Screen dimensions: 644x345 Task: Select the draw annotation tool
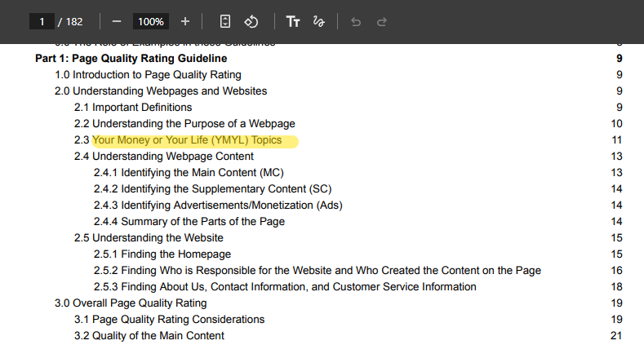point(318,21)
